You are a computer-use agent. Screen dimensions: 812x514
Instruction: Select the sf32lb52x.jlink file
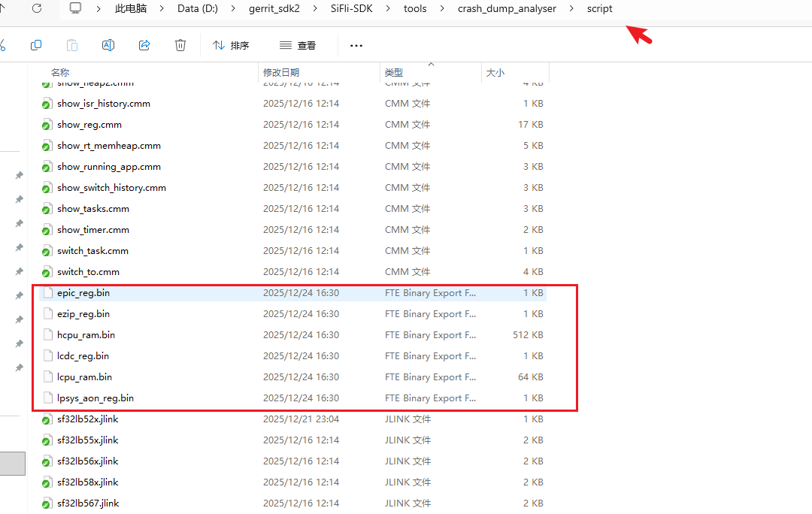(x=87, y=419)
